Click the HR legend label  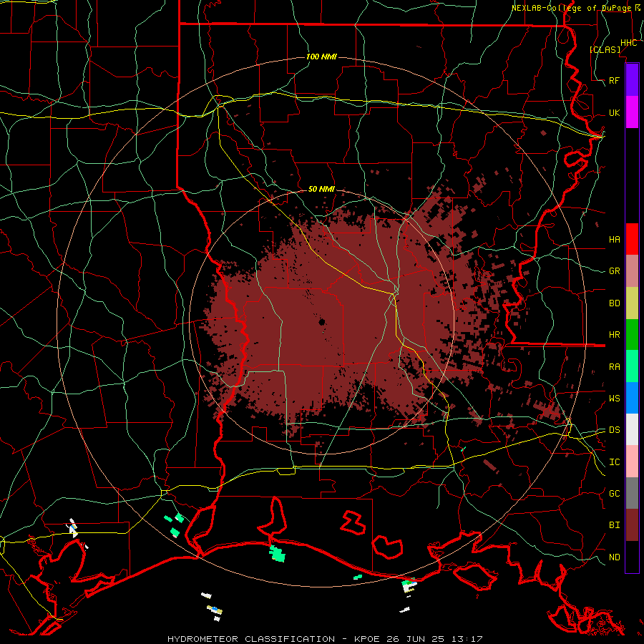614,335
